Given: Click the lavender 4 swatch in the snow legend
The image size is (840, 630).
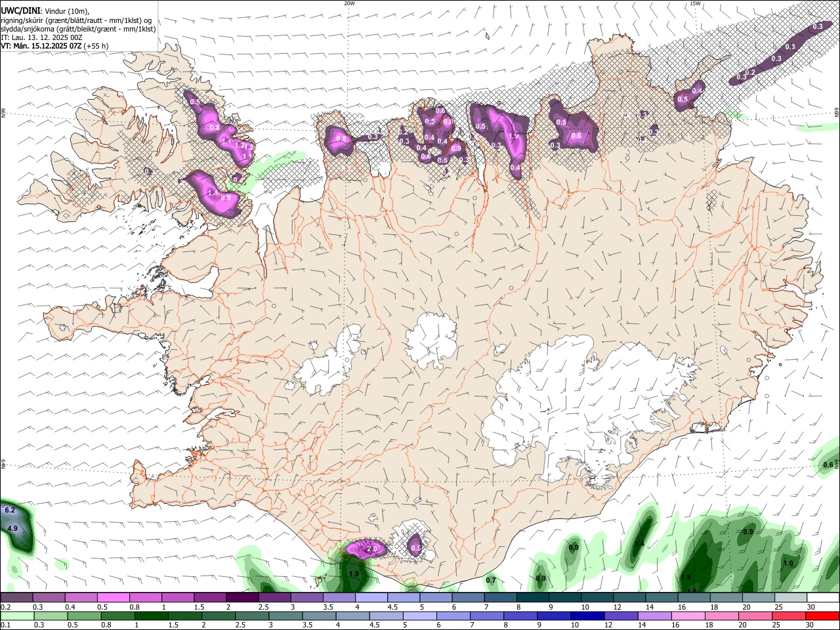Looking at the screenshot, I should pyautogui.click(x=371, y=598).
